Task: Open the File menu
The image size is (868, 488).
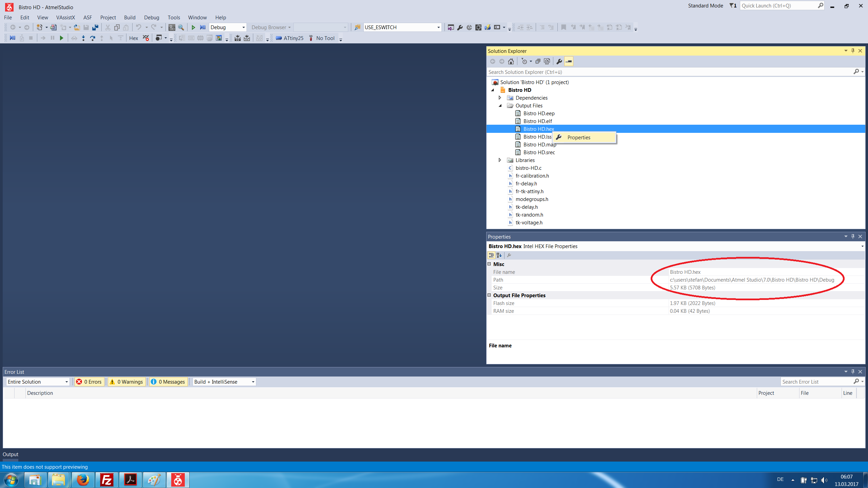Action: (8, 18)
